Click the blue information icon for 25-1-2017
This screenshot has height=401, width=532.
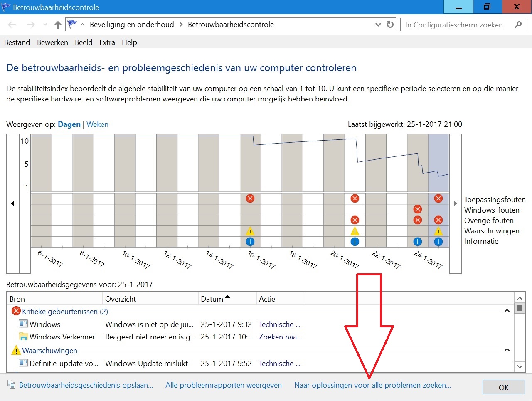[x=438, y=241]
